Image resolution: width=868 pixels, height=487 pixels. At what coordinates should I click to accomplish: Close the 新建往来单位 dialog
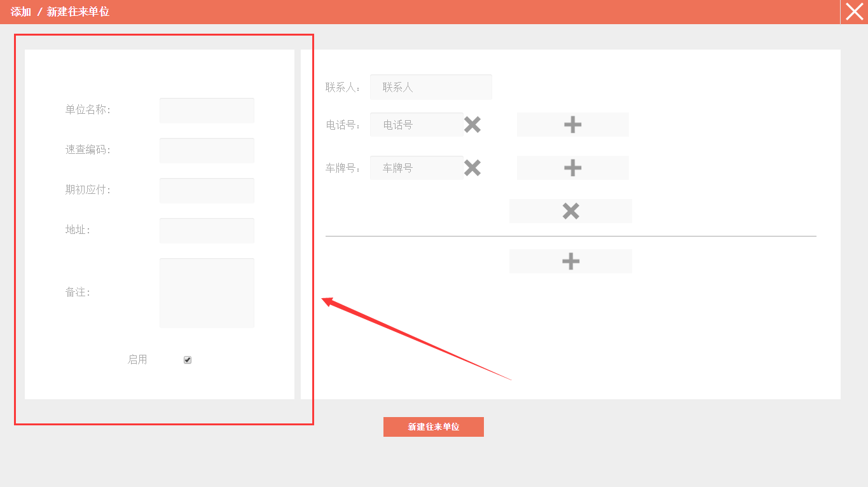(854, 12)
